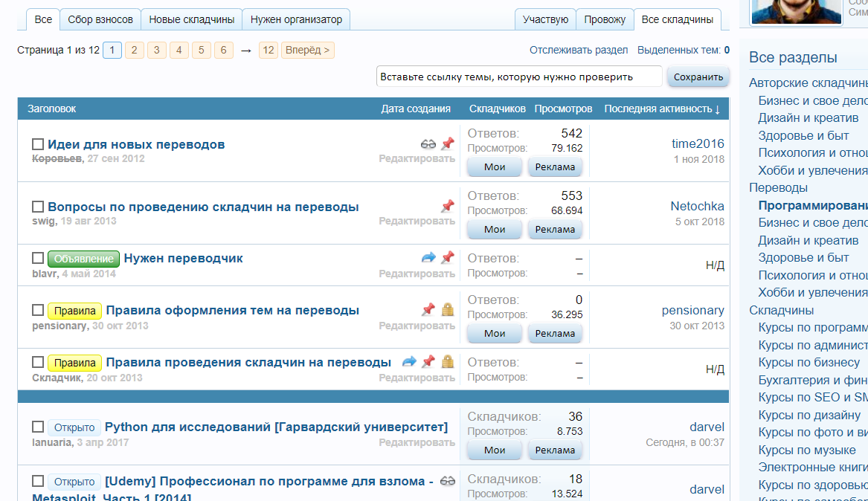This screenshot has width=868, height=501.
Task: Click the pin icon for Нужен переводчик
Action: (x=447, y=258)
